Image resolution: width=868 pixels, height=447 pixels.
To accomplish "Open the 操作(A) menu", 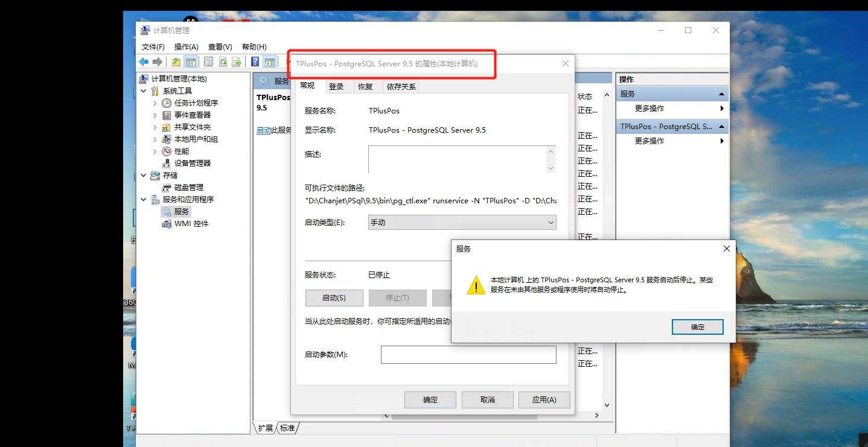I will click(x=187, y=47).
